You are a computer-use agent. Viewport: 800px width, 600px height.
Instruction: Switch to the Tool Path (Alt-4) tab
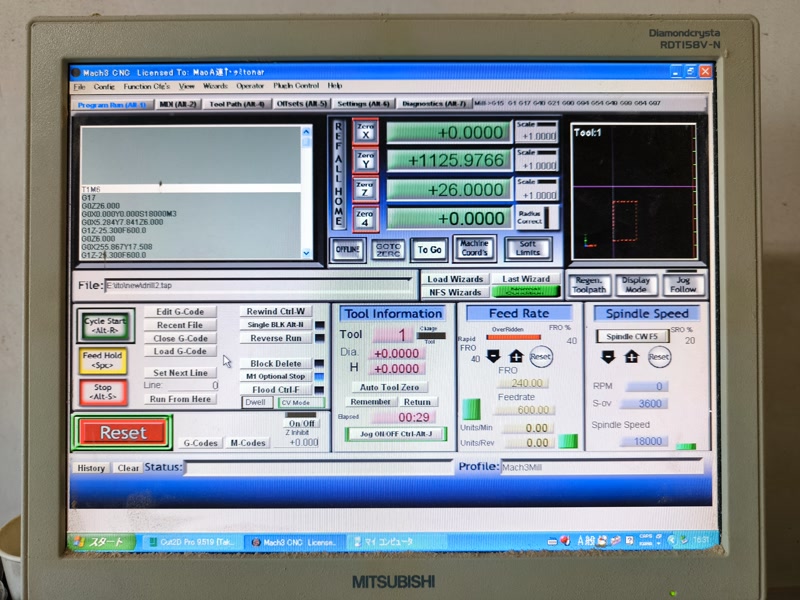point(237,104)
